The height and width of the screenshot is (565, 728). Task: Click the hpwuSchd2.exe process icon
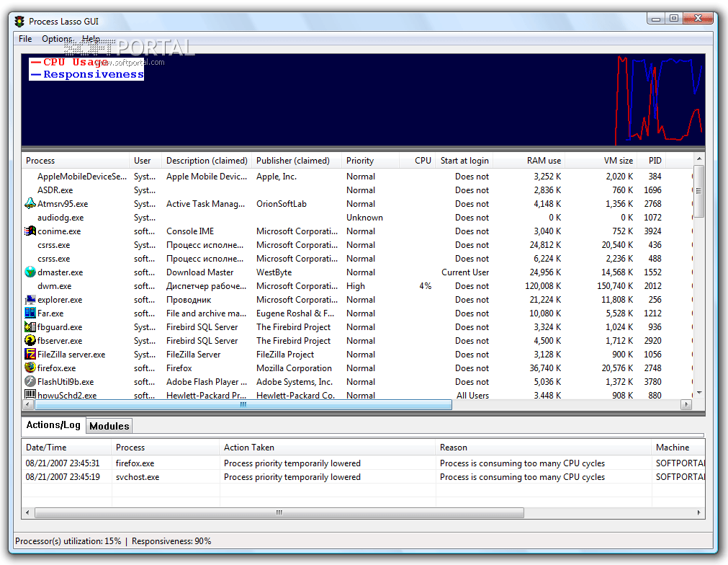pos(30,394)
